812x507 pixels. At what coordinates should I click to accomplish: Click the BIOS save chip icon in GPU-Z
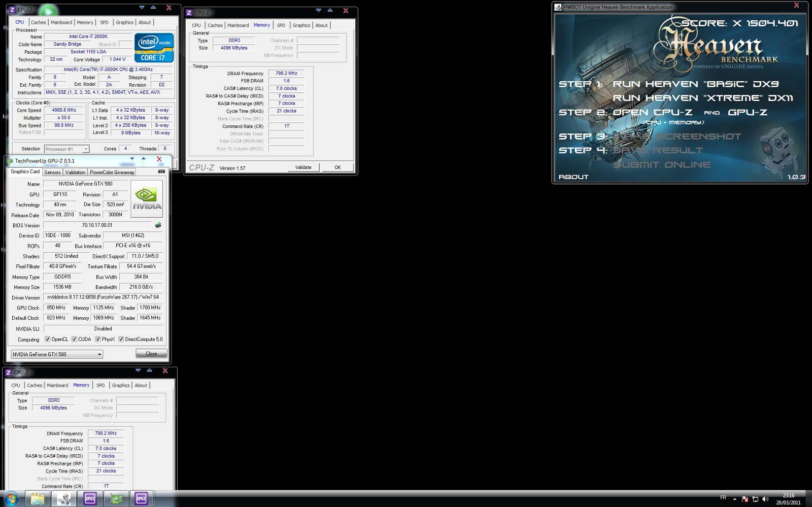tap(158, 225)
